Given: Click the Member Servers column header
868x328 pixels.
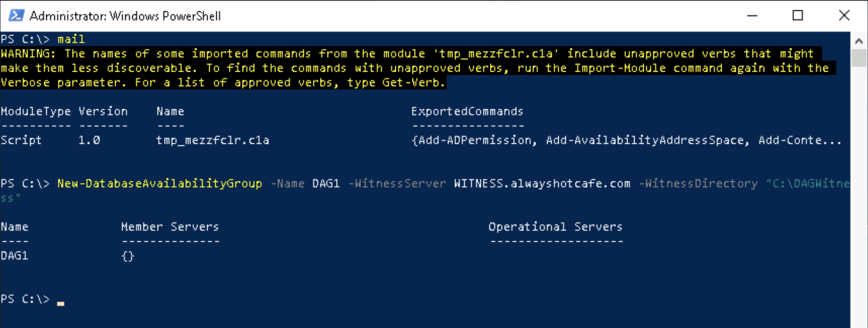Looking at the screenshot, I should coord(169,226).
